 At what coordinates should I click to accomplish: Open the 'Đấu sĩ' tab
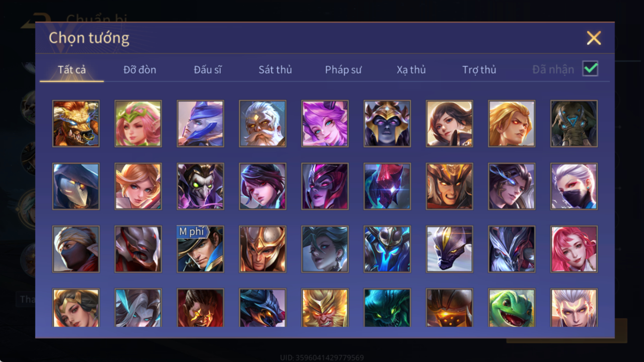[x=208, y=70]
